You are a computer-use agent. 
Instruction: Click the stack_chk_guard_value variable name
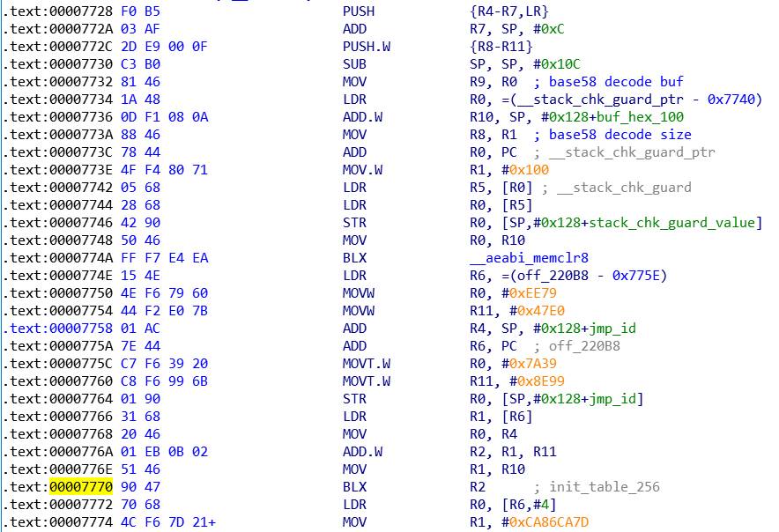672,223
